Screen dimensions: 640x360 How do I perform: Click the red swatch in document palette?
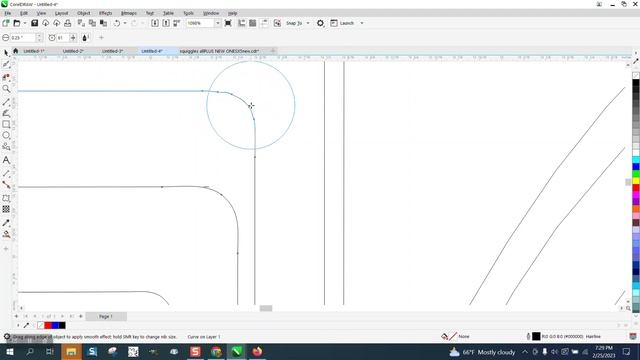48,325
